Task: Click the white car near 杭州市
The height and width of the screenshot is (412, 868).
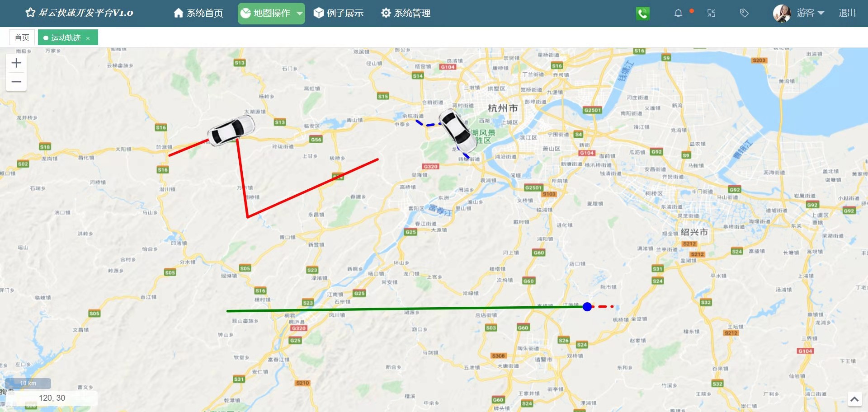Action: pyautogui.click(x=458, y=130)
